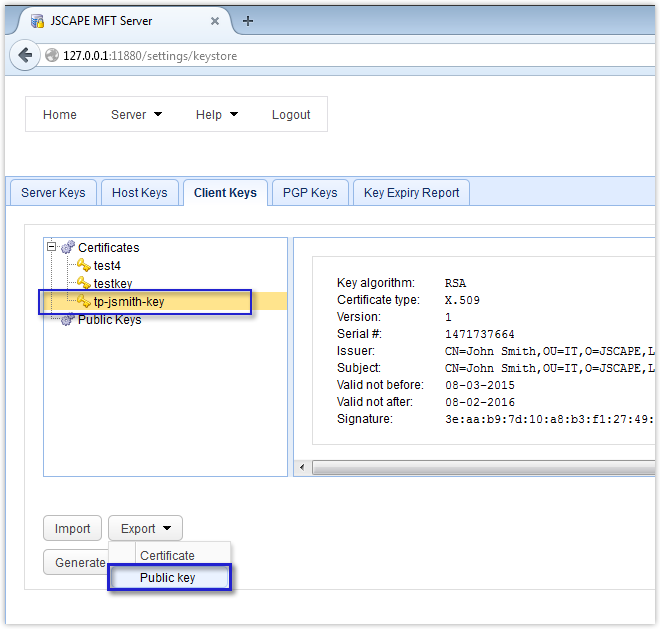Open the Server dropdown menu
The height and width of the screenshot is (629, 660).
(x=136, y=115)
